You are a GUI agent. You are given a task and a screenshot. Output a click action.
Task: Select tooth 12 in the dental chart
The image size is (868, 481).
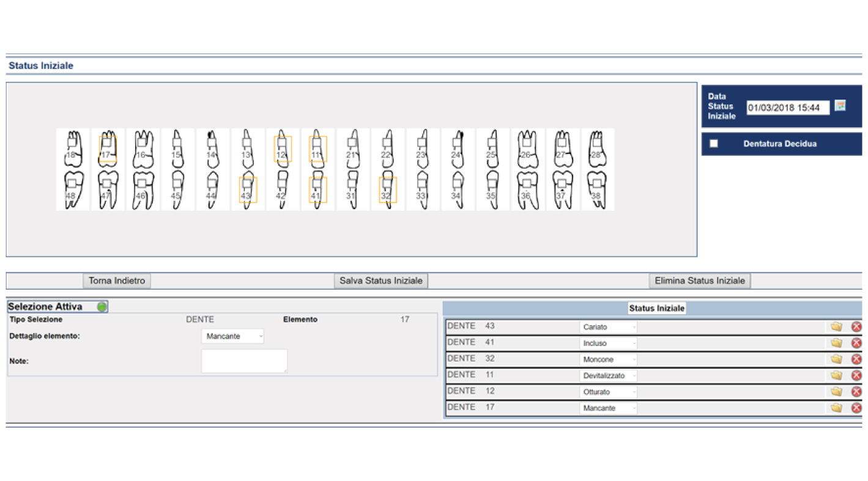point(282,149)
